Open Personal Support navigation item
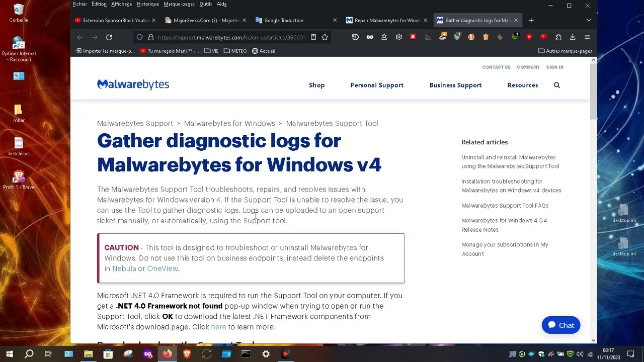The width and height of the screenshot is (644, 362). pos(377,85)
